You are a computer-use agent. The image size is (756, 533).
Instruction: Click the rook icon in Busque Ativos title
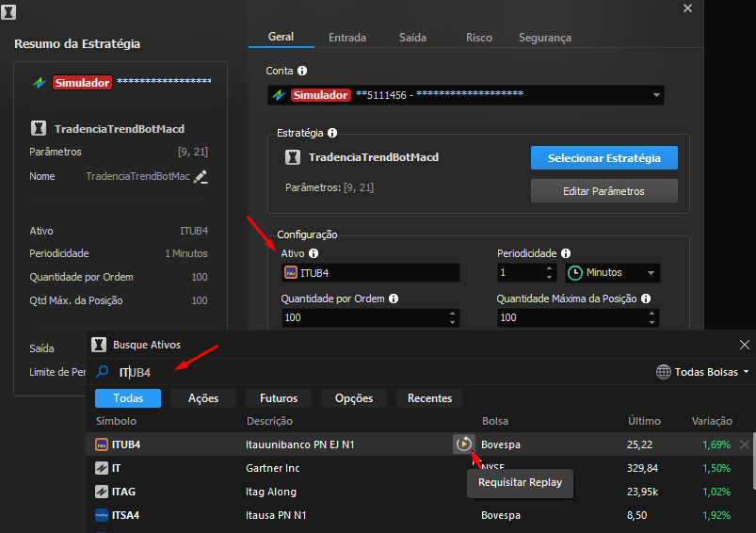(x=99, y=345)
